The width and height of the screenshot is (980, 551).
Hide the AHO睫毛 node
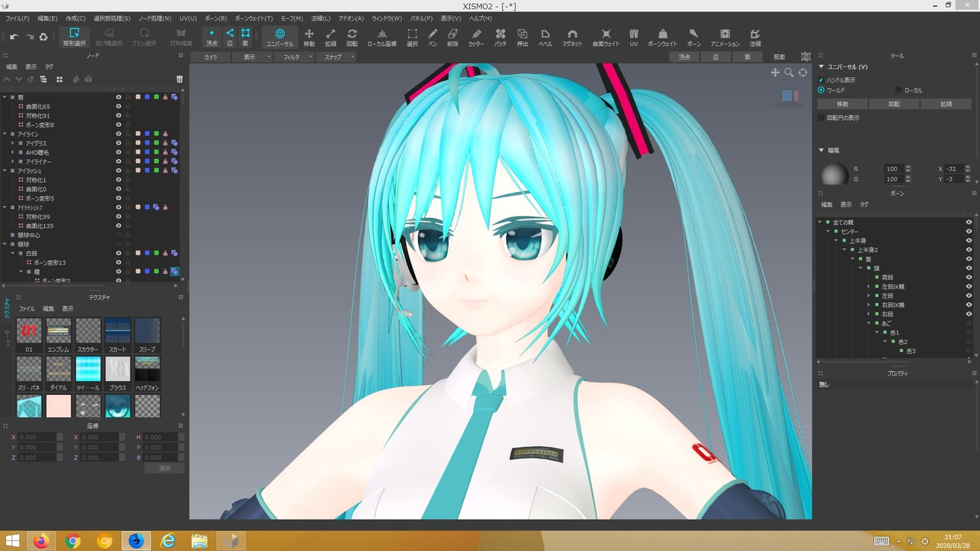point(119,152)
